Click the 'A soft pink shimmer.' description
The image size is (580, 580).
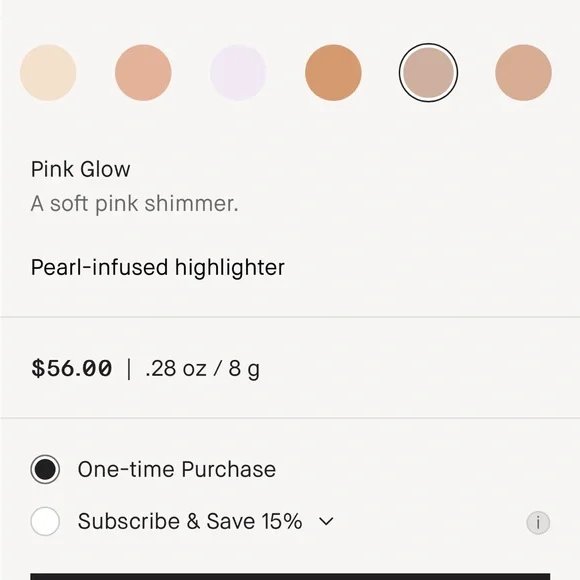(135, 204)
